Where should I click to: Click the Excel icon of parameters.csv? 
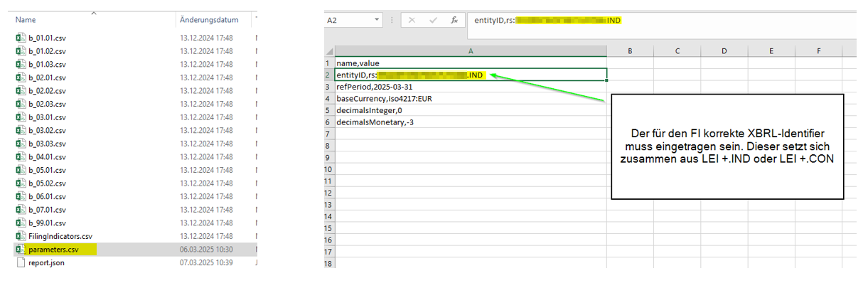21,249
